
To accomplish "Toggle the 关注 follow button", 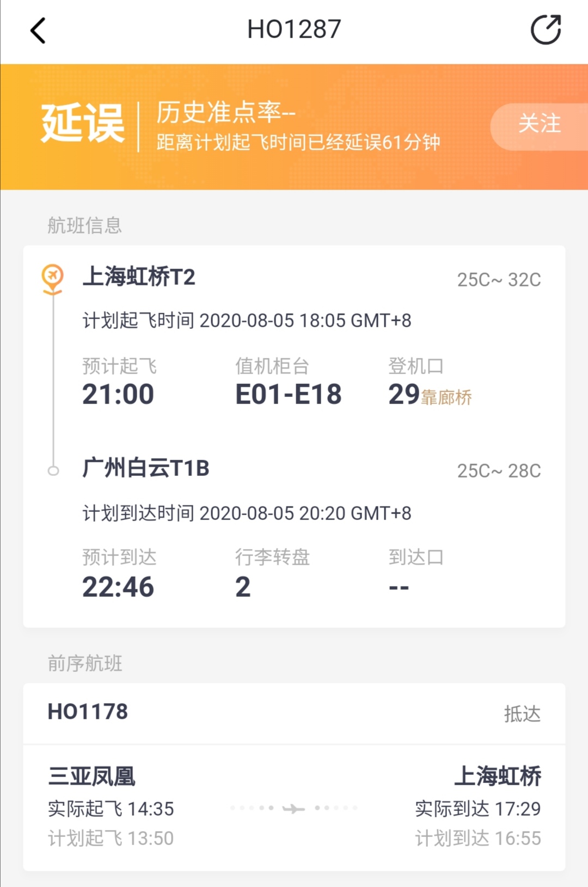I will point(539,124).
